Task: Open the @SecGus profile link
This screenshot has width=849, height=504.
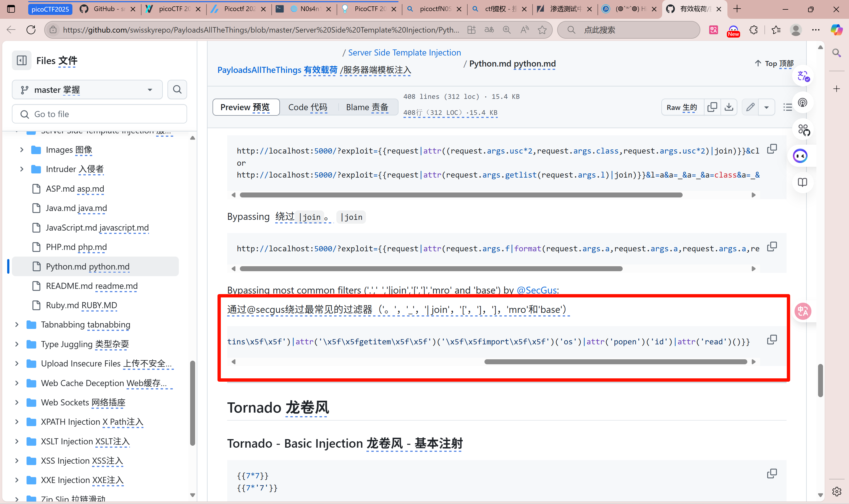Action: (x=537, y=290)
